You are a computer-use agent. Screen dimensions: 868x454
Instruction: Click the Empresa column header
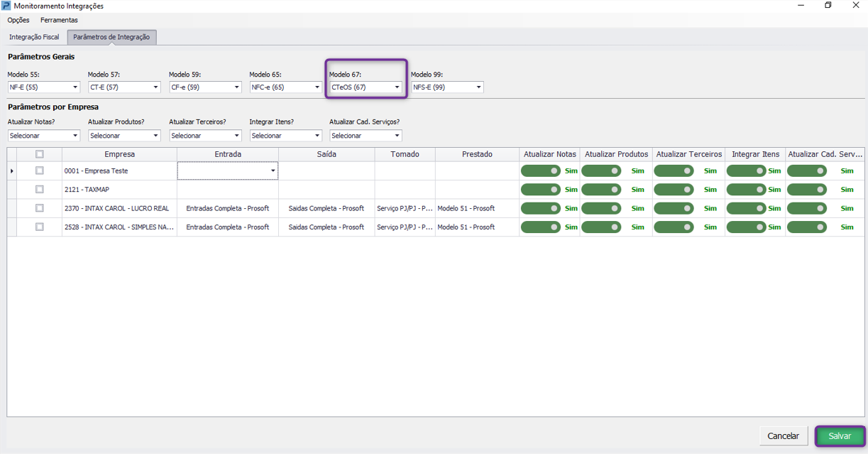coord(119,154)
